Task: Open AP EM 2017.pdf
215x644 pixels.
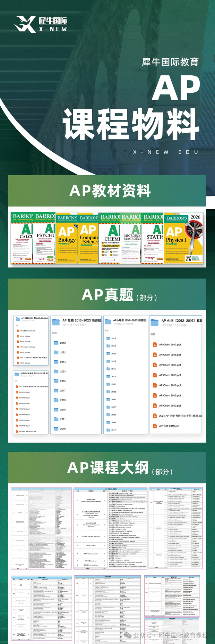Action: [23, 403]
